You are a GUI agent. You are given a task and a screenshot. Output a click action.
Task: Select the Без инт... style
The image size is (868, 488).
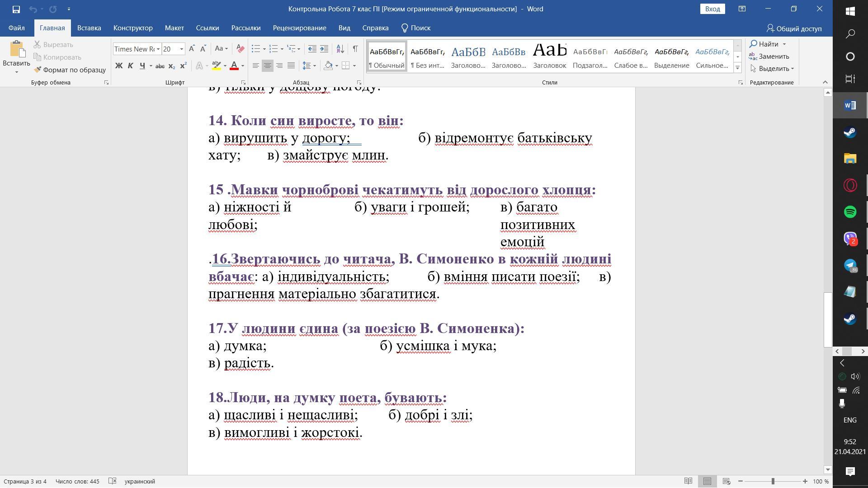pos(427,56)
